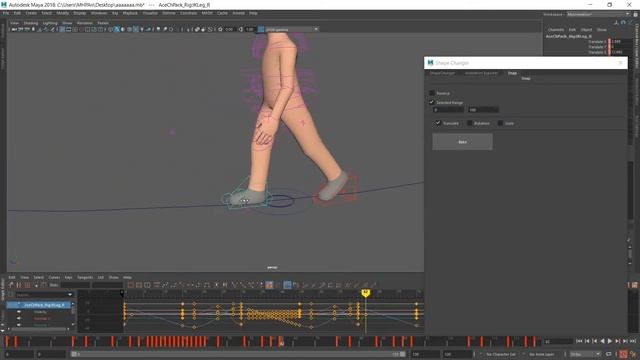This screenshot has height=360, width=640.
Task: Enable the Rotation checkbox
Action: point(470,123)
